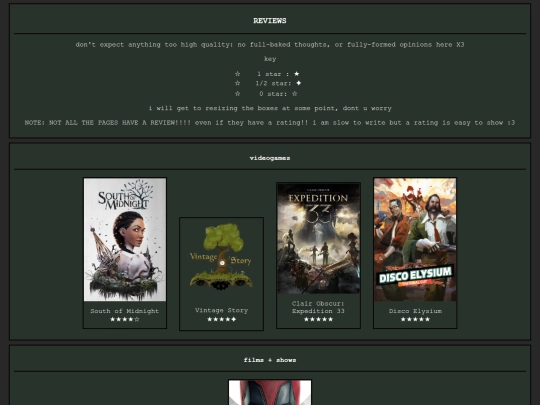Click the South of Midnight star rating

click(125, 319)
